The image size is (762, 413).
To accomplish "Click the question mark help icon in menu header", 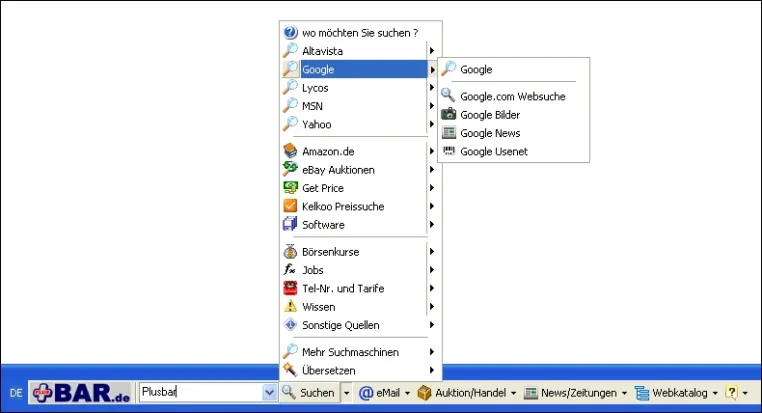I will tap(290, 33).
